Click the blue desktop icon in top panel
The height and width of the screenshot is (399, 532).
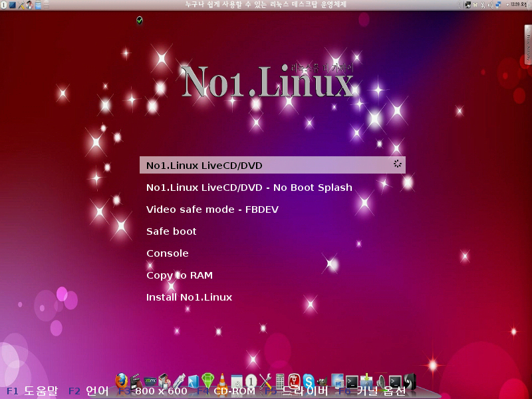click(12, 5)
